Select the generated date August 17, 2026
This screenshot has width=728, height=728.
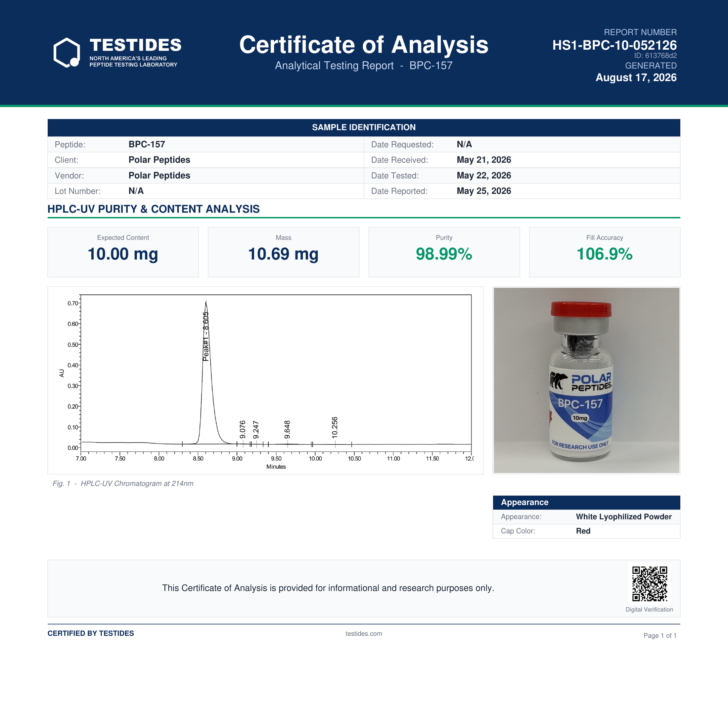pyautogui.click(x=636, y=78)
